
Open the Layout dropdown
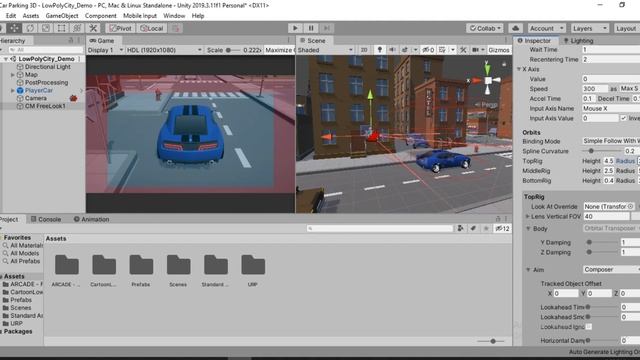(627, 28)
